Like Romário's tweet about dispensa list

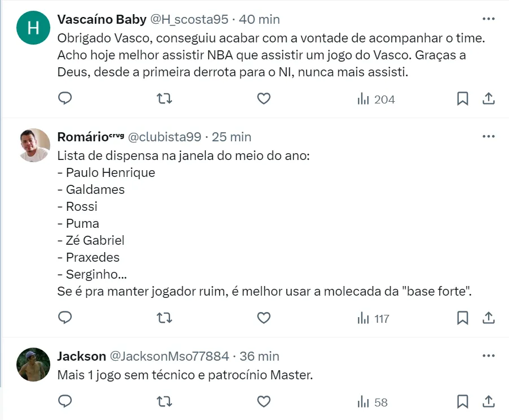[x=264, y=318]
